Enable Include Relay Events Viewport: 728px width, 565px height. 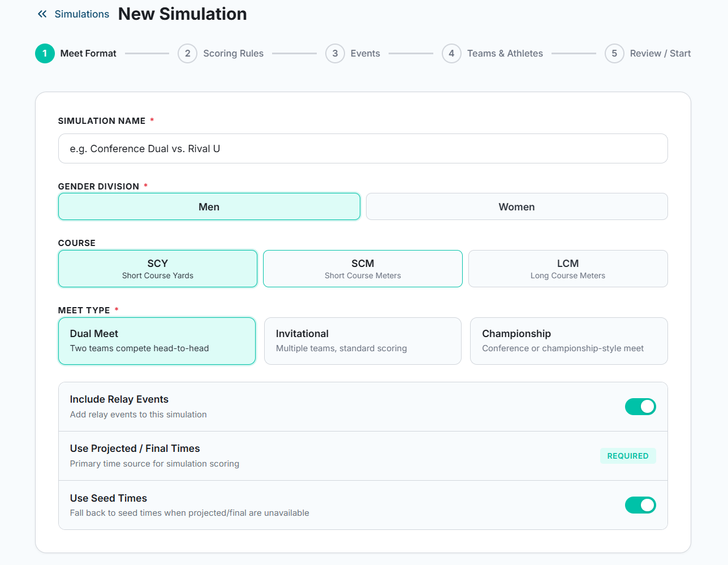tap(640, 406)
